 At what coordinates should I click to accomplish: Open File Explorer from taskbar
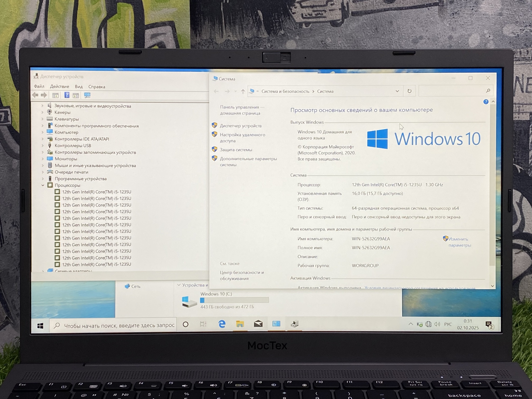(240, 324)
